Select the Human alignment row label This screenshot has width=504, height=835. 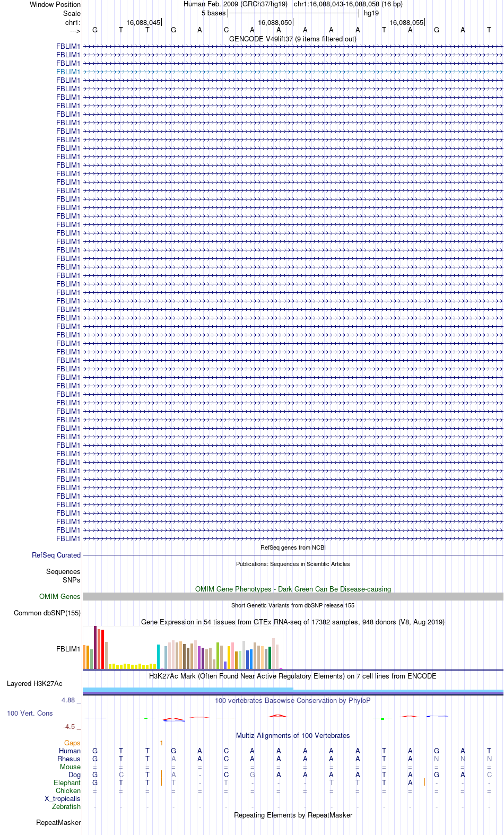point(69,751)
